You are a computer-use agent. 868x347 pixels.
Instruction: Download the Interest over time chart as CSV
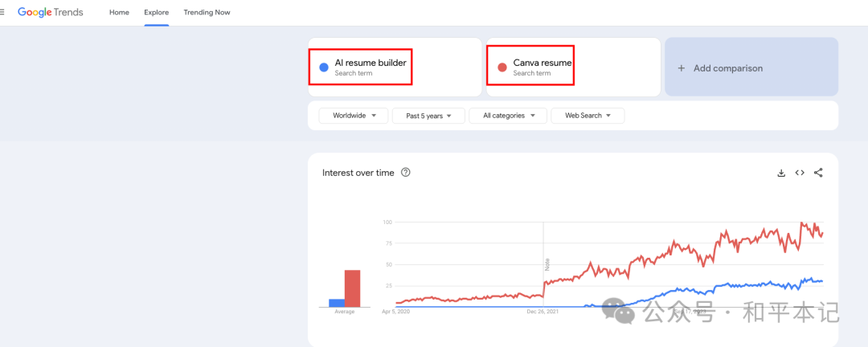point(781,173)
